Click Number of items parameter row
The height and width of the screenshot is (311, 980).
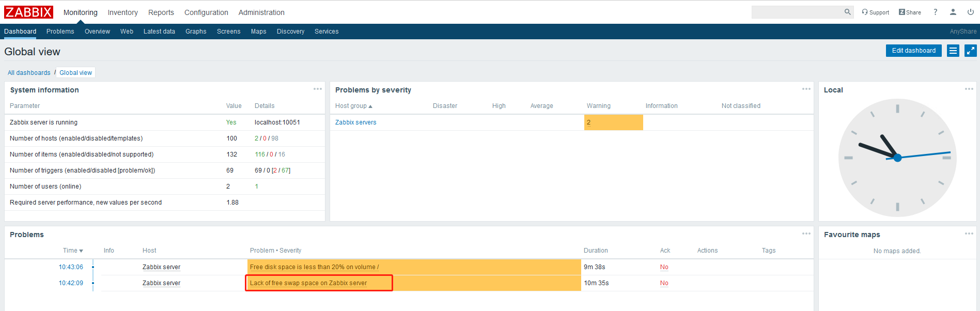[x=165, y=154]
